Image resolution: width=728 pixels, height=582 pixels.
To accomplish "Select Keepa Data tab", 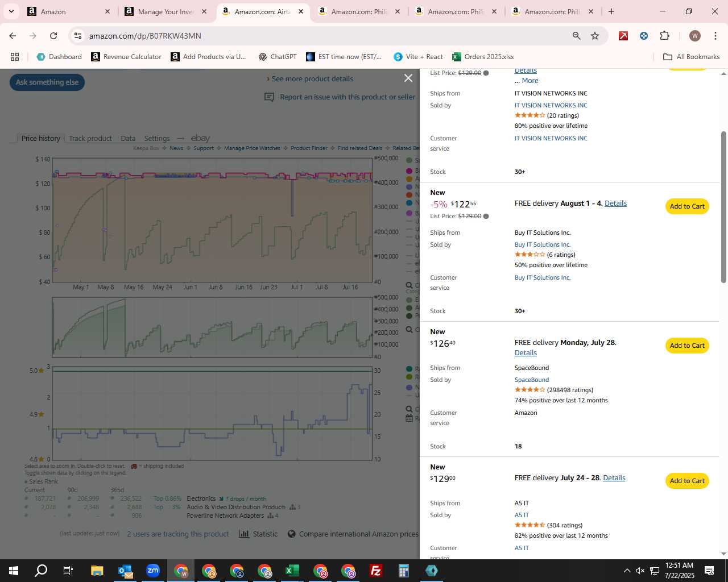I will [128, 138].
